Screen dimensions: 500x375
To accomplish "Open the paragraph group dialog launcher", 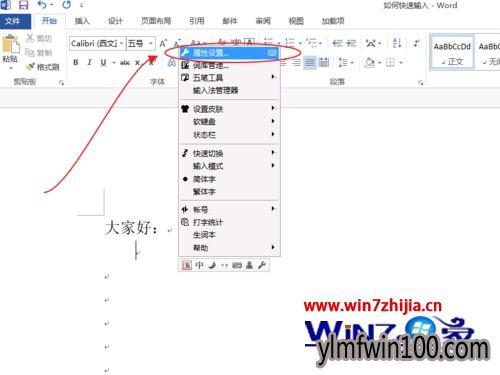I will [x=421, y=82].
